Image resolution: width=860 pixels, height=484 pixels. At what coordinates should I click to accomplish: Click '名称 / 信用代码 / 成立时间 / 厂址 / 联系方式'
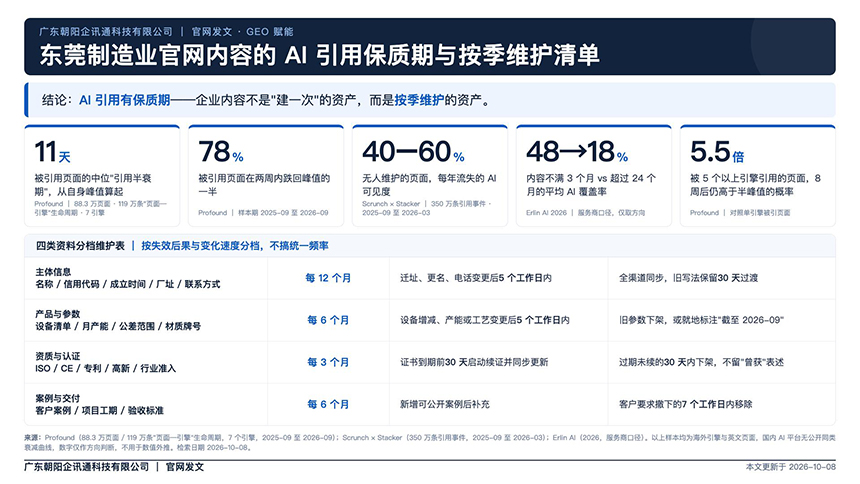click(x=128, y=284)
